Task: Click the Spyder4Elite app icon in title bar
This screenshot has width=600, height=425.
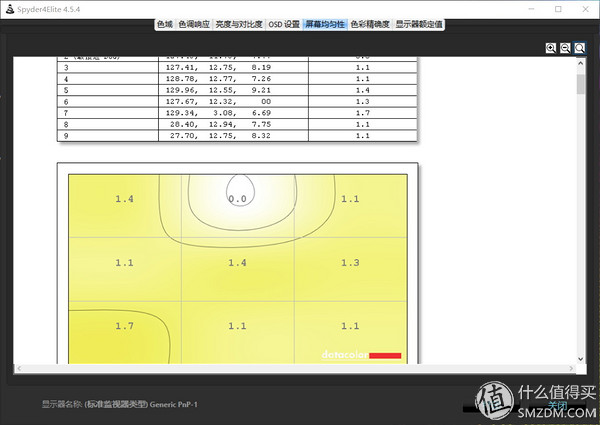Action: point(10,9)
